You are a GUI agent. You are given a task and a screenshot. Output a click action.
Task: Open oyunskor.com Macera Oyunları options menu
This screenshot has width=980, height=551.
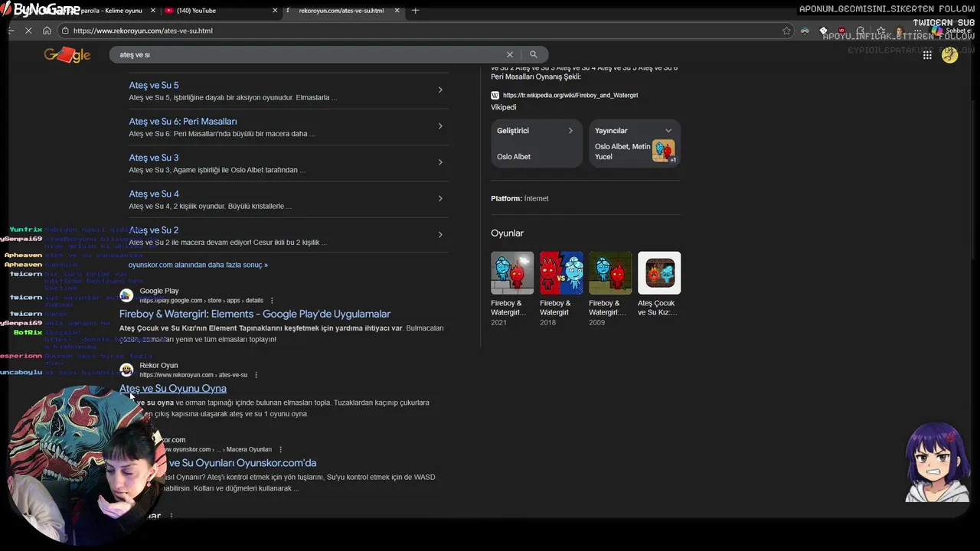click(280, 449)
